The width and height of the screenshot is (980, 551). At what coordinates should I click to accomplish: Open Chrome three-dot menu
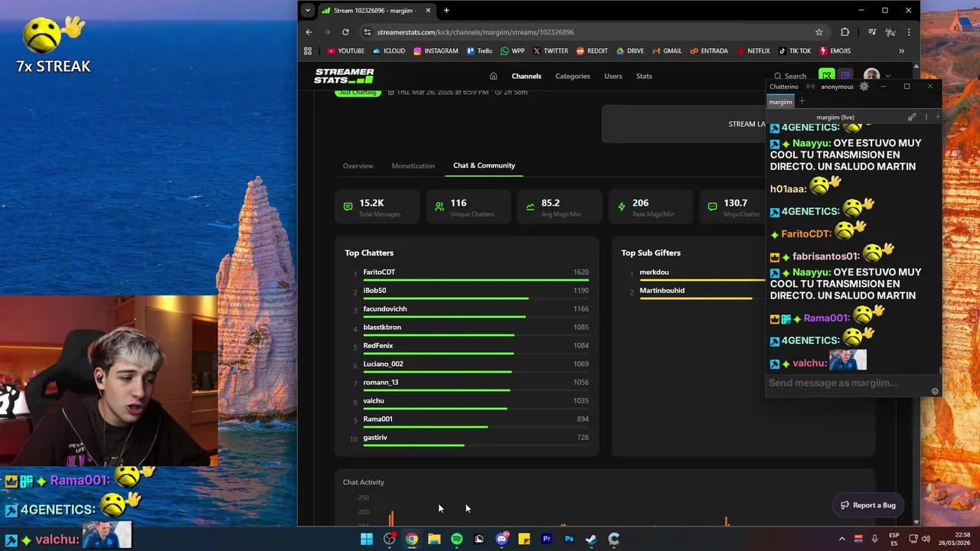tap(909, 32)
